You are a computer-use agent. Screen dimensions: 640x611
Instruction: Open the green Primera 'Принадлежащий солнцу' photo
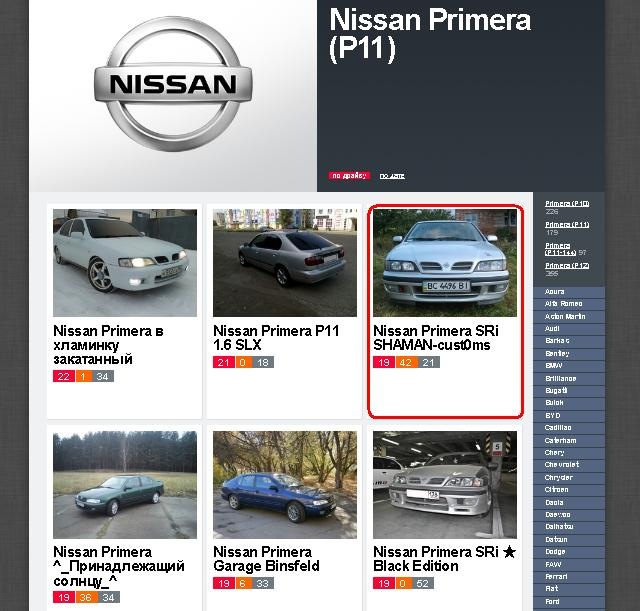[125, 485]
